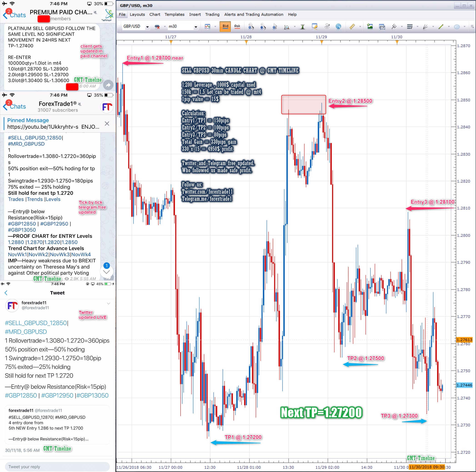
Task: Open dropdown arrow next to pitchfork tool
Action: click(x=402, y=27)
